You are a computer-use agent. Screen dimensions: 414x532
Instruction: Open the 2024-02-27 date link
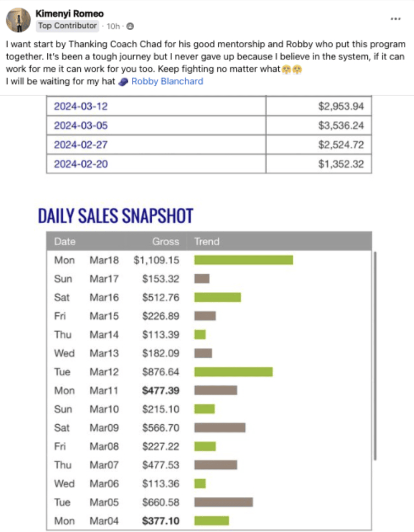tap(81, 145)
